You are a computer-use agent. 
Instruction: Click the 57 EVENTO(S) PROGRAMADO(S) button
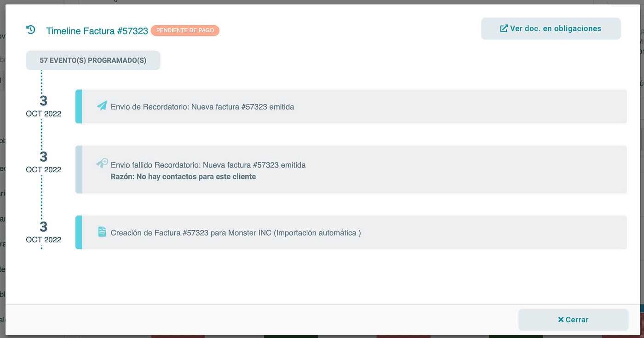point(93,60)
